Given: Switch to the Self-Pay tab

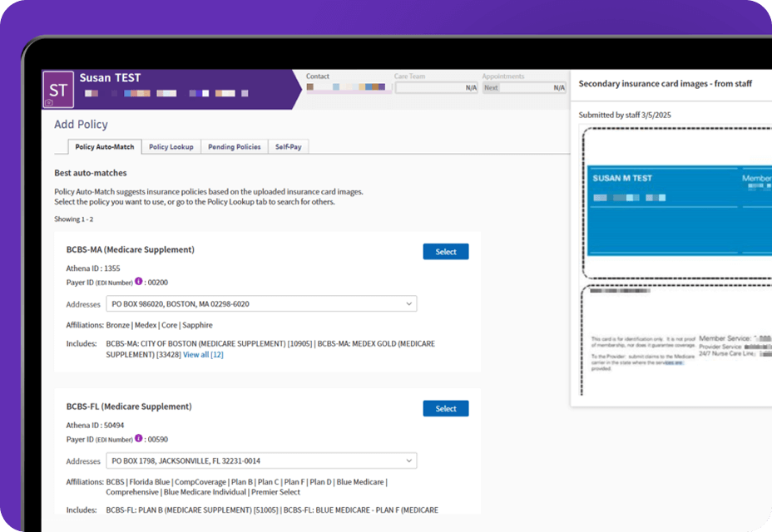Looking at the screenshot, I should tap(289, 146).
